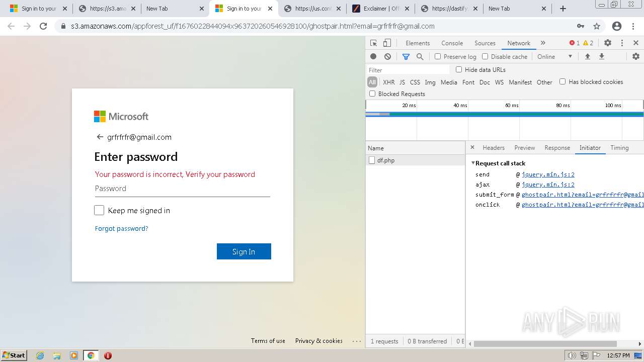The image size is (644, 362).
Task: Toggle Preserve log checkbox
Action: [x=438, y=56]
